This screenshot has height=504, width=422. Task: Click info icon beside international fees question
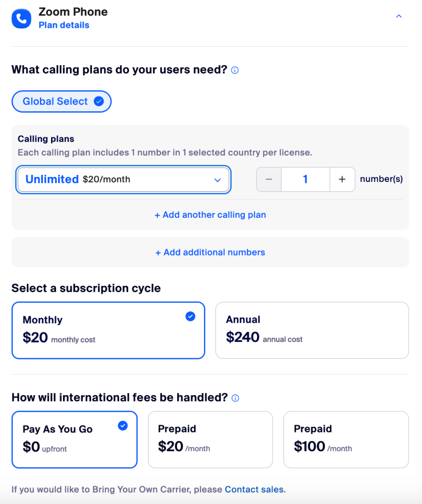pyautogui.click(x=235, y=398)
